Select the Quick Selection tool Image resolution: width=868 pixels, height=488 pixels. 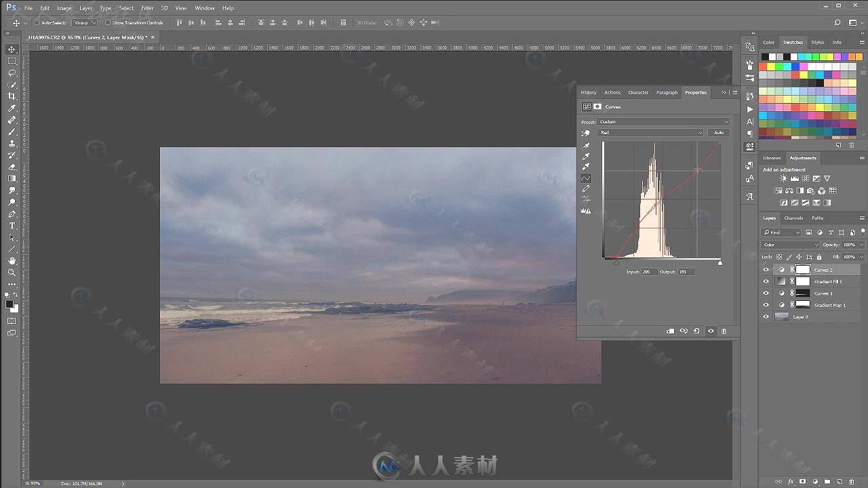tap(12, 85)
